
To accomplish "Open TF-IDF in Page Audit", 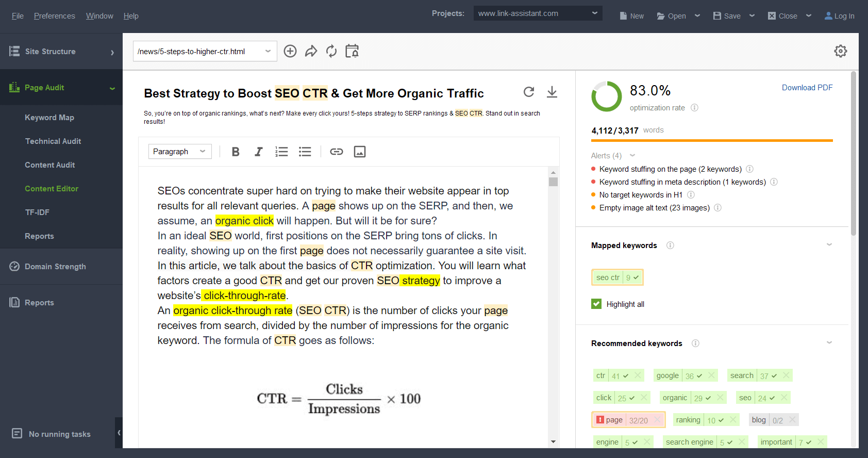I will point(37,212).
